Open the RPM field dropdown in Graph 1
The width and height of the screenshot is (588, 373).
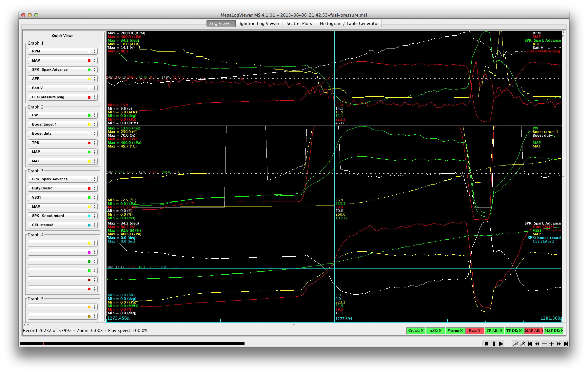pyautogui.click(x=63, y=51)
